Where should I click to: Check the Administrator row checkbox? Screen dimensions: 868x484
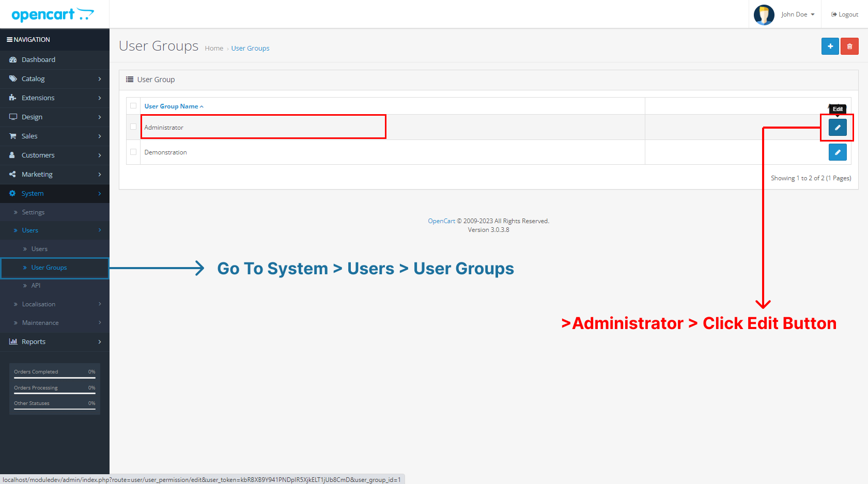pyautogui.click(x=133, y=127)
